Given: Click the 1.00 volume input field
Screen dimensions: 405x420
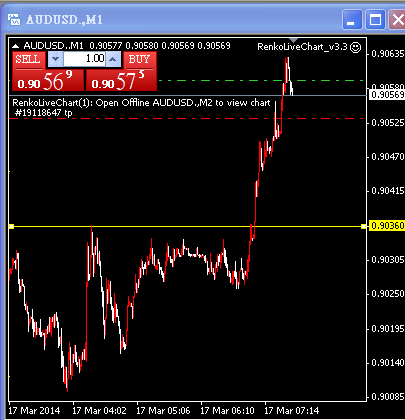Looking at the screenshot, I should [84, 59].
